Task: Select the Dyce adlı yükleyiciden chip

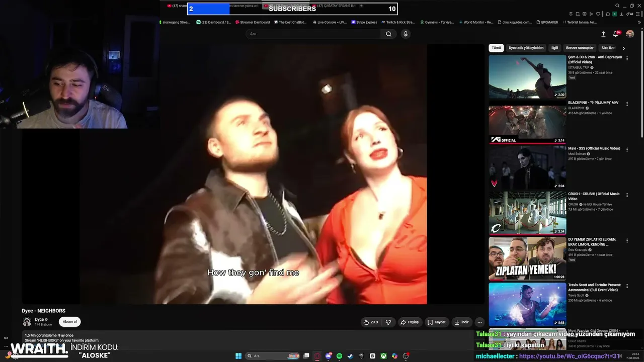Action: [x=526, y=48]
